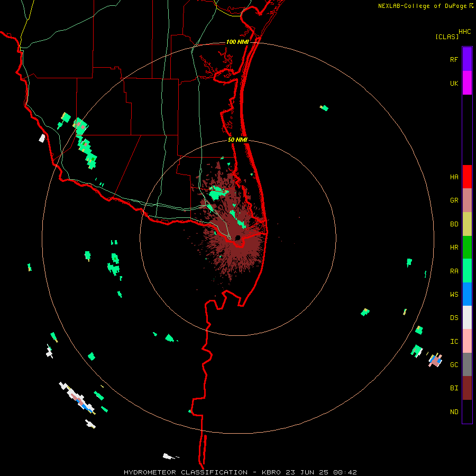Click the BI legend label
Image resolution: width=476 pixels, height=476 pixels.
[454, 388]
